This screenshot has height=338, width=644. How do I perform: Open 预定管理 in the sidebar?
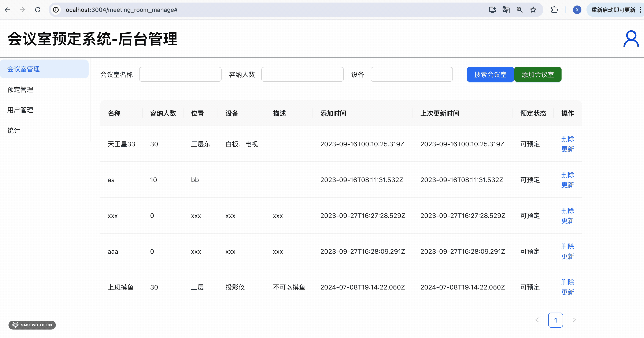coord(20,89)
